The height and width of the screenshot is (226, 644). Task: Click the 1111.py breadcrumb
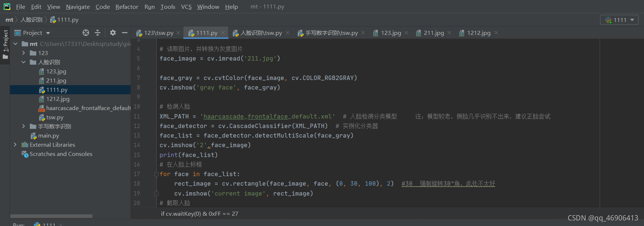pos(65,20)
